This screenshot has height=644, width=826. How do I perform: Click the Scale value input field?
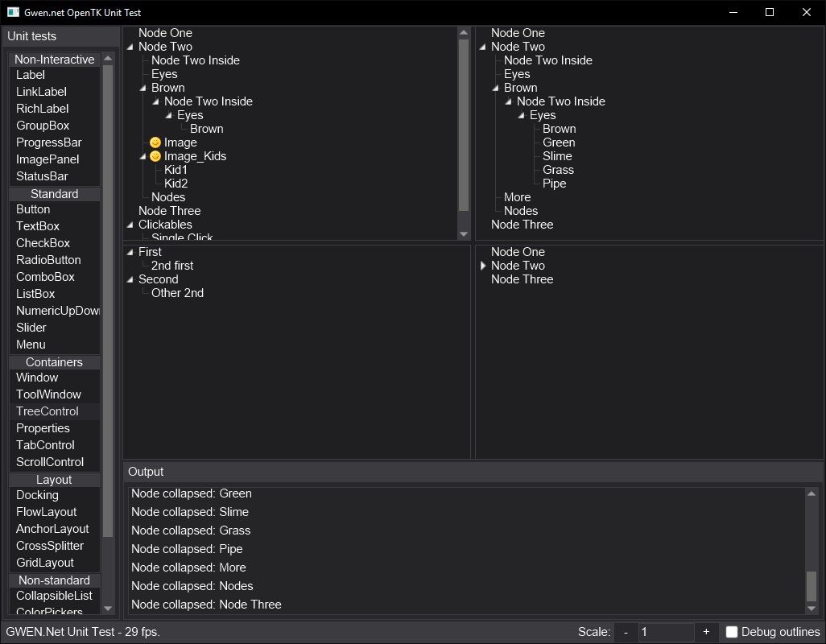[666, 632]
